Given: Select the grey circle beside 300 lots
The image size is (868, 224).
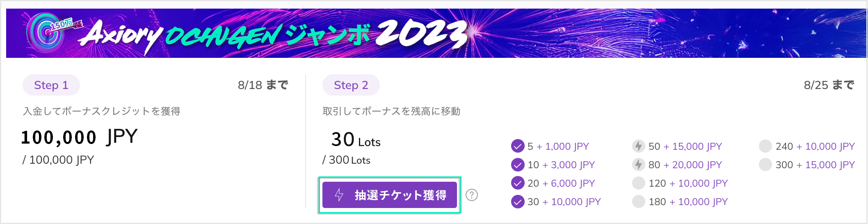Looking at the screenshot, I should point(765,165).
